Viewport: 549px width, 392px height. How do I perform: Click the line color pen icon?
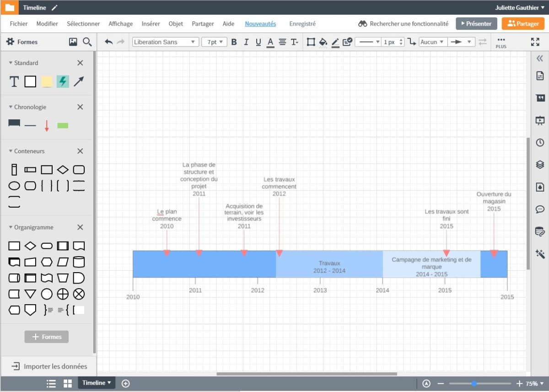(335, 42)
